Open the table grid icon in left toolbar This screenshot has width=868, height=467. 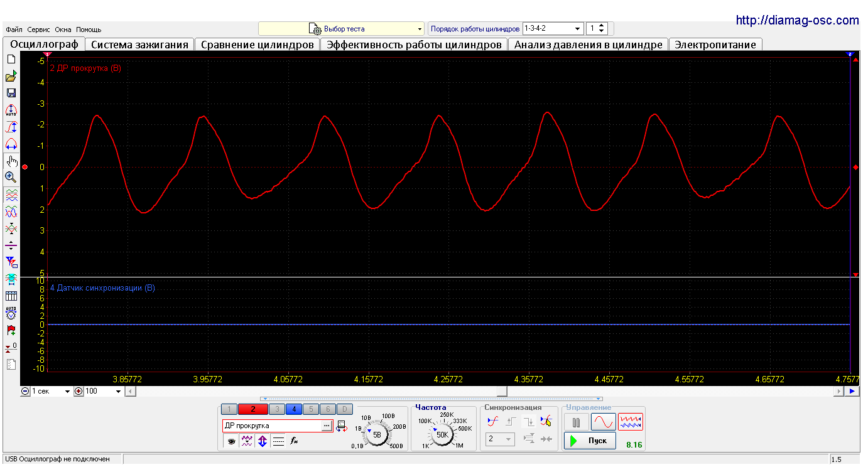coord(11,296)
